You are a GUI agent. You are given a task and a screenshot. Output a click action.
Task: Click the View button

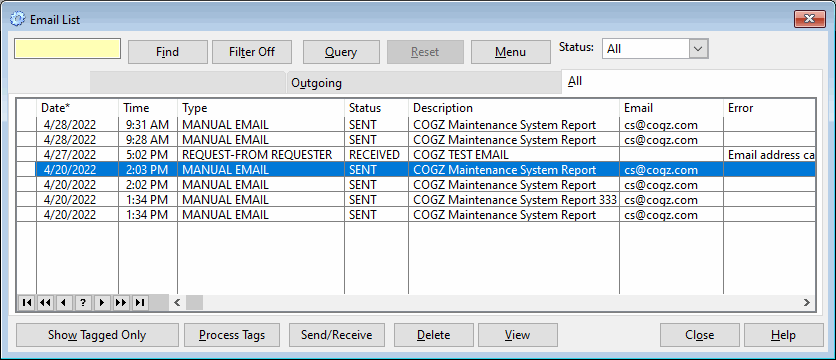coord(518,335)
